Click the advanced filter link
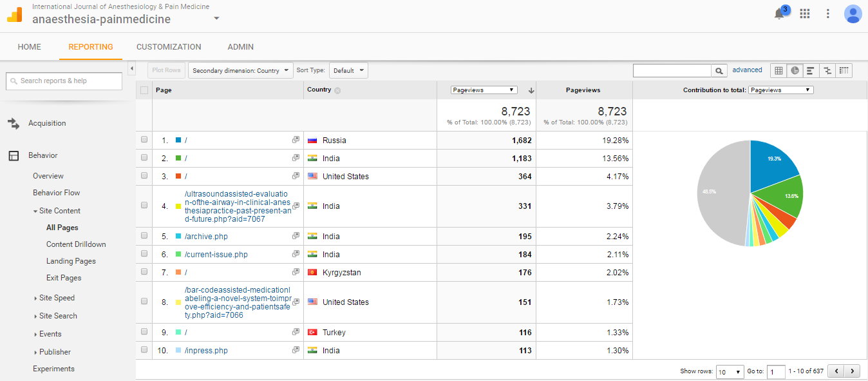Screen dimensions: 868x381 tap(748, 70)
